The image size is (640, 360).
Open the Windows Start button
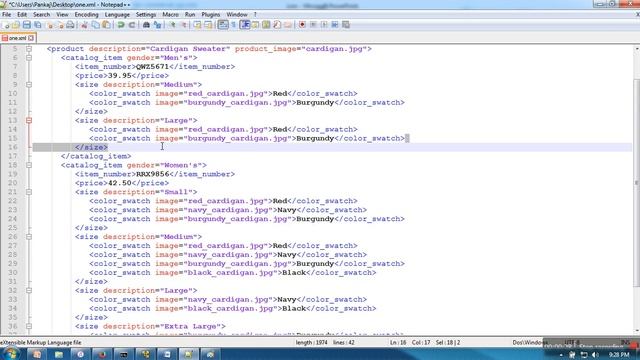11,354
